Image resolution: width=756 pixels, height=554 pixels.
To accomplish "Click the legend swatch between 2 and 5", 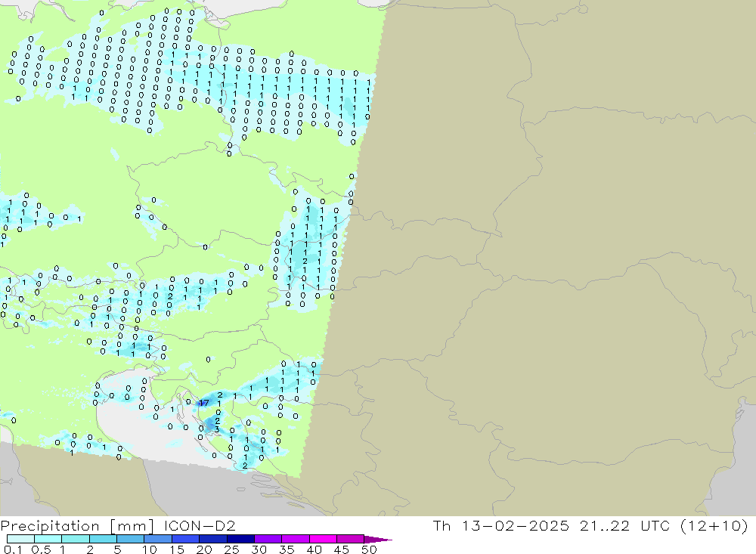I will [x=103, y=539].
